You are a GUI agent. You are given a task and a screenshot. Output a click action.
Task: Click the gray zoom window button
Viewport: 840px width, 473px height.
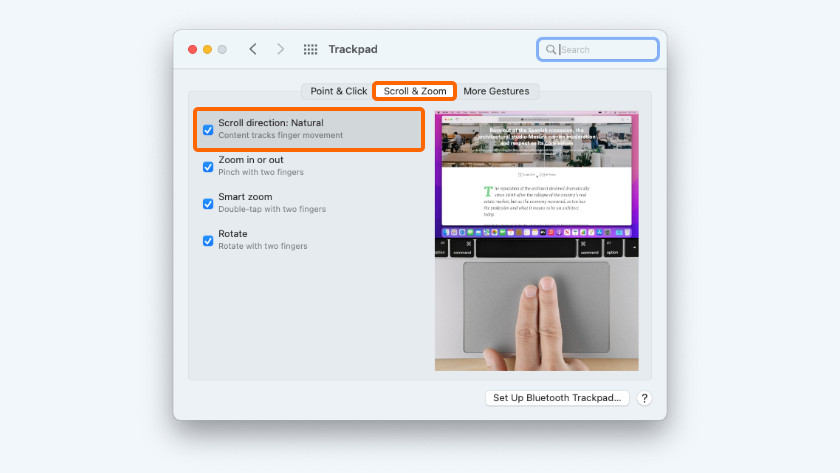222,49
